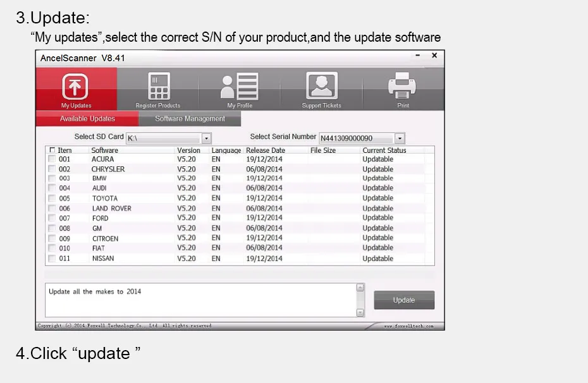Viewport: 588px width, 383px height.
Task: Check the BMW row checkbox
Action: [x=52, y=178]
